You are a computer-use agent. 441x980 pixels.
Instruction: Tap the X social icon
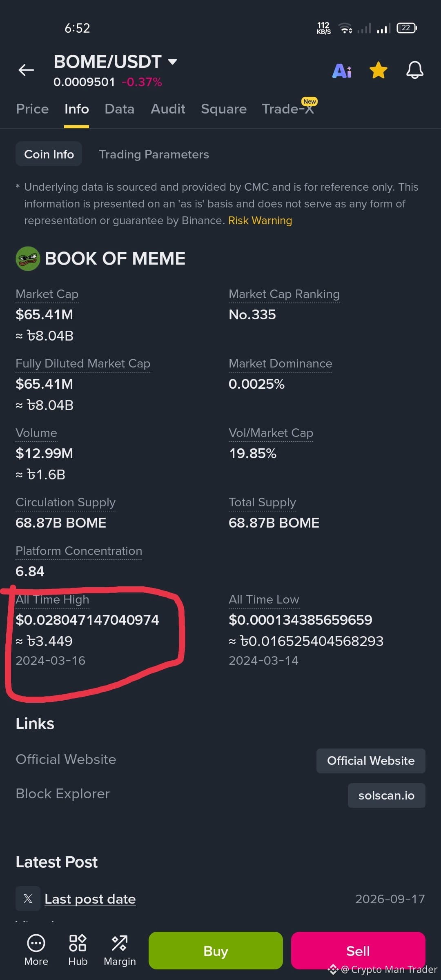pos(28,898)
